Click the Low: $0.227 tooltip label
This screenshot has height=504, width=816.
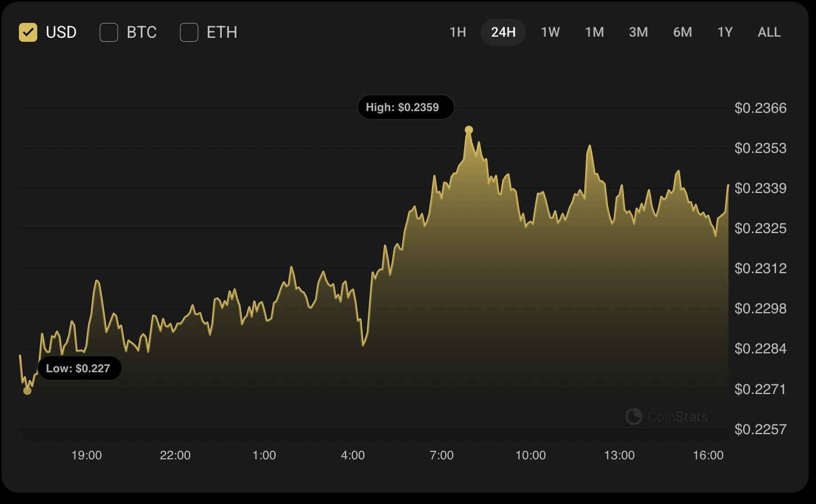pyautogui.click(x=80, y=368)
